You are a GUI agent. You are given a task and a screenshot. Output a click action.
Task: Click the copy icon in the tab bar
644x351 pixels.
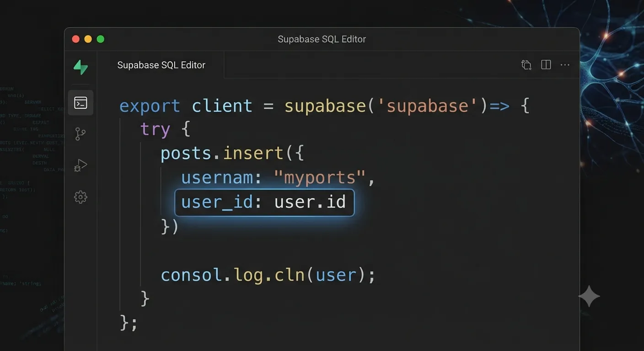(526, 65)
